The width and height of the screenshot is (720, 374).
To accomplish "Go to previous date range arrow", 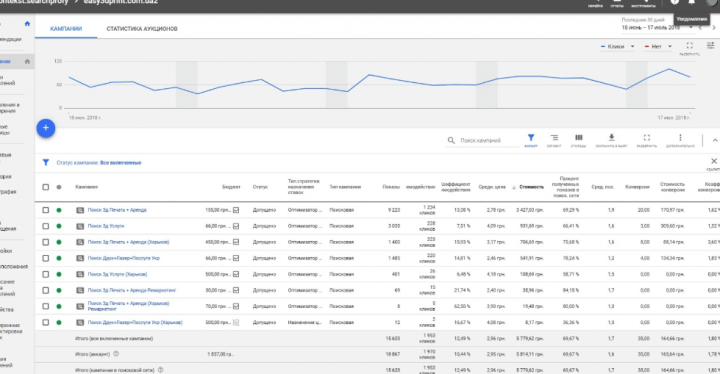I will click(x=701, y=28).
